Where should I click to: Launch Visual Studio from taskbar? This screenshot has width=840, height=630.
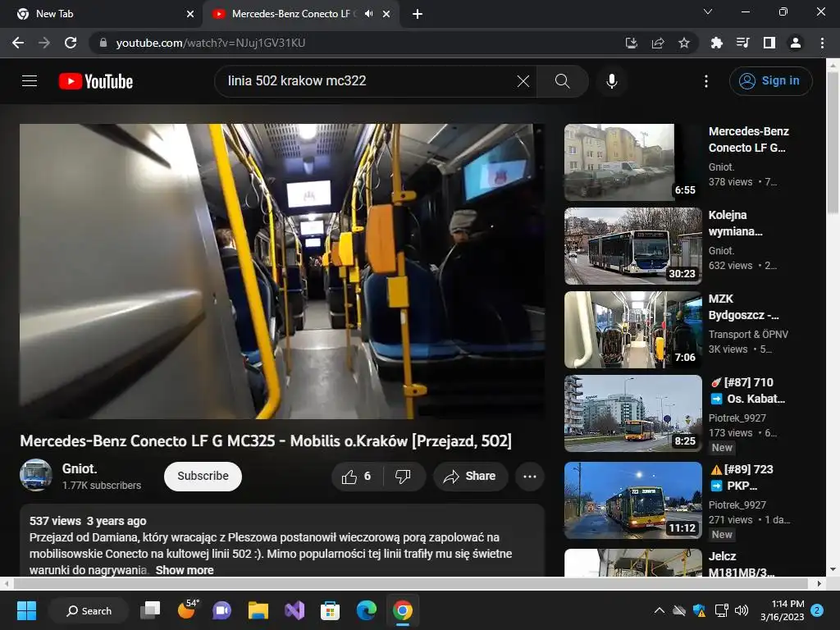coord(294,610)
